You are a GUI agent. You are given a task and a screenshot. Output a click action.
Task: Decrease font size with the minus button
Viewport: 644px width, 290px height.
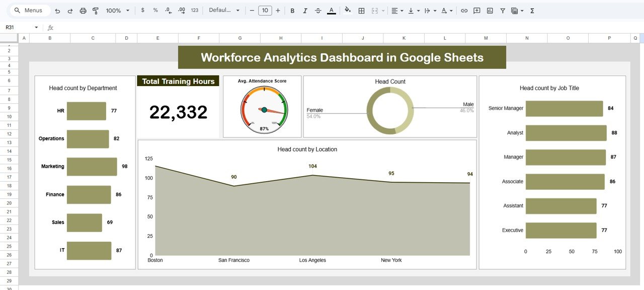pos(251,10)
